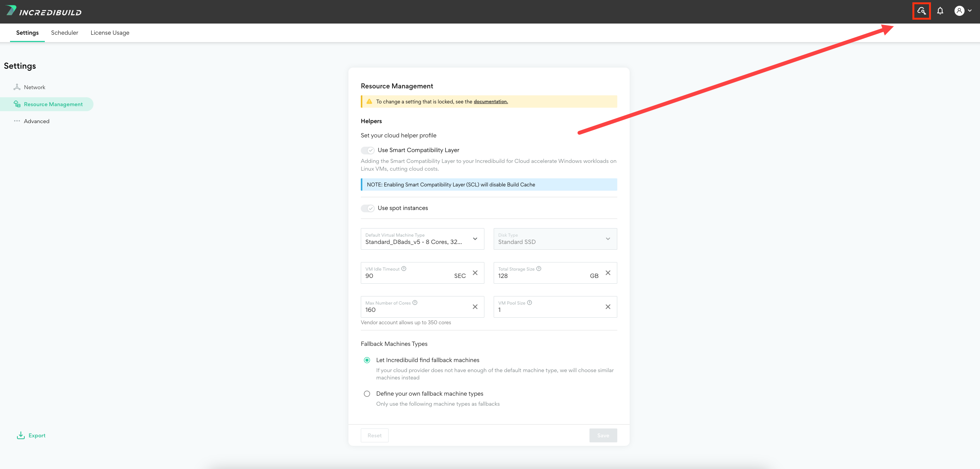The height and width of the screenshot is (469, 980).
Task: Click "Set your cloud helper profile" text
Action: click(x=399, y=135)
